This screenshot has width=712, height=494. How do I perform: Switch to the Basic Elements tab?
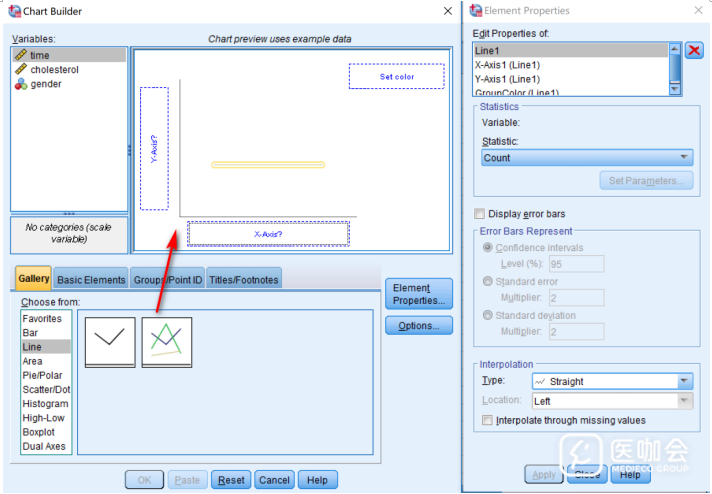92,280
